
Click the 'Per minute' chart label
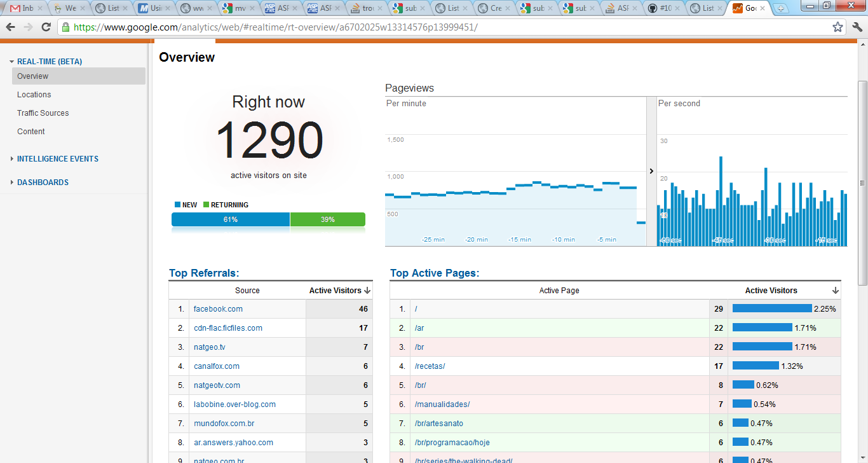pyautogui.click(x=406, y=104)
